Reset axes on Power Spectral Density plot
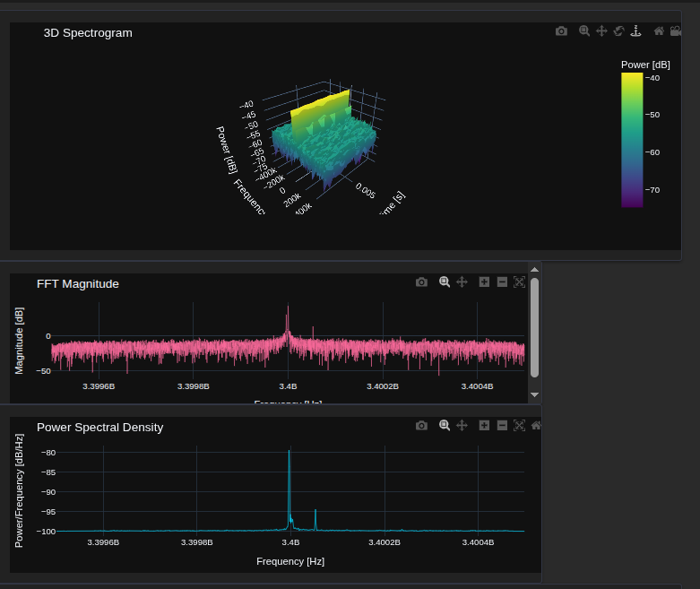 [535, 426]
